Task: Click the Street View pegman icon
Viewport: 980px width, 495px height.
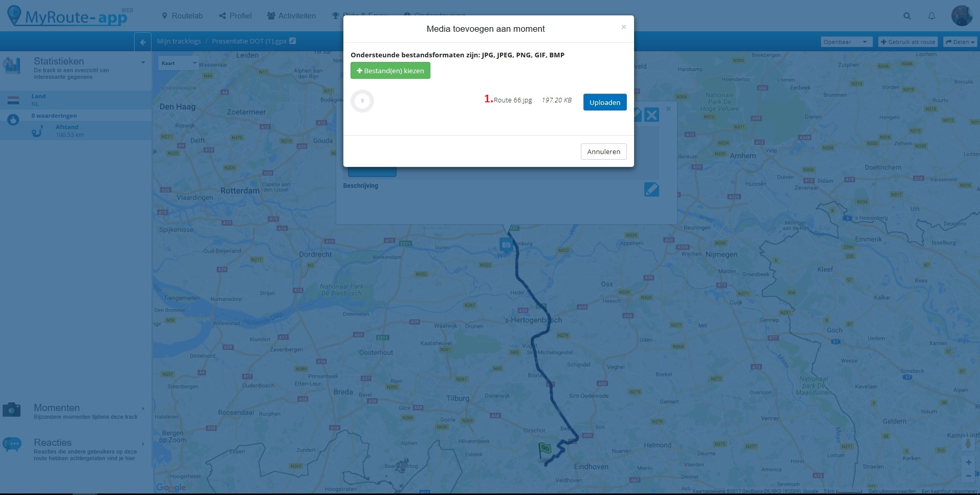Action: [x=968, y=443]
